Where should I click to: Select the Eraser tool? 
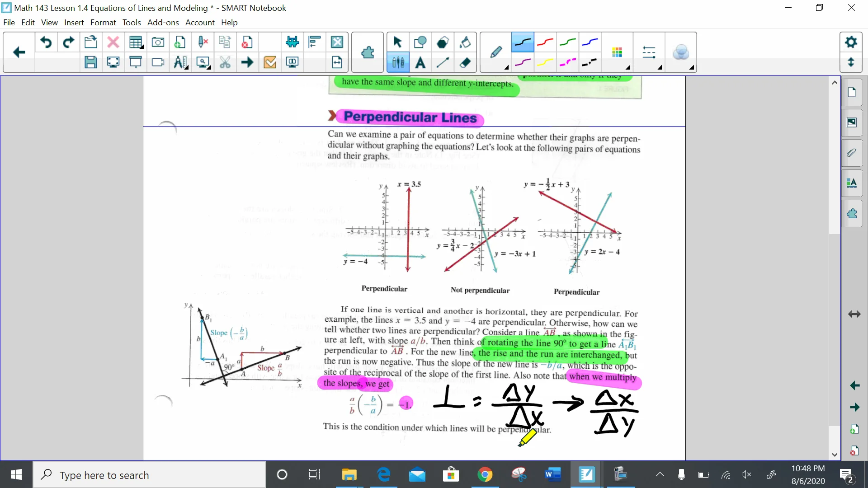465,62
